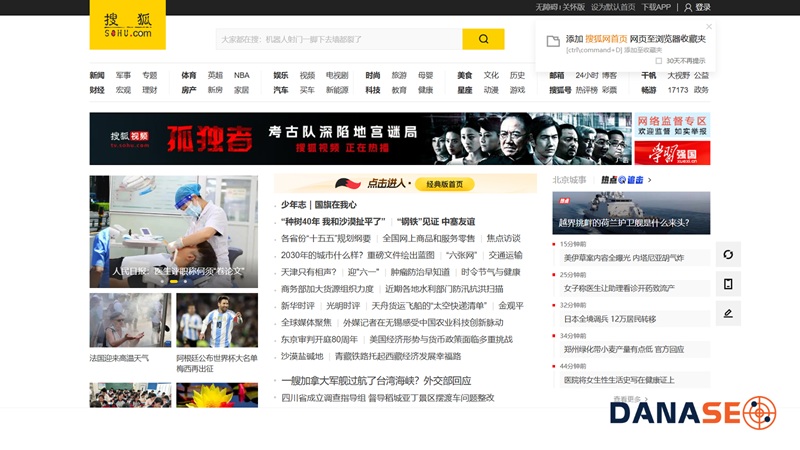Open 一艘加拿大军舰过航了台湾海峡 headline
The image size is (800, 450).
377,381
